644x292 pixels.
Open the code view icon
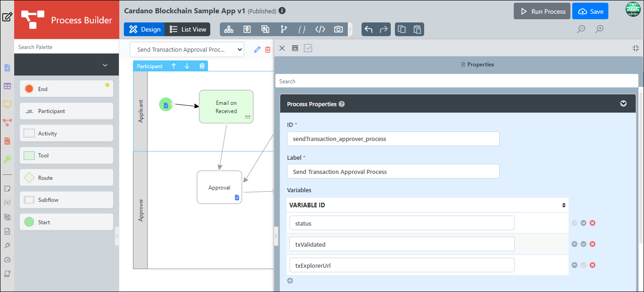tap(320, 29)
